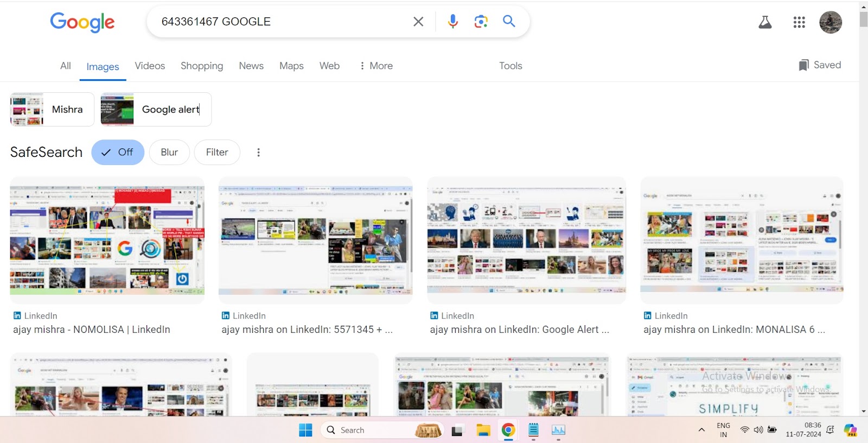Open Google Alert result image thumbnail

(x=527, y=241)
